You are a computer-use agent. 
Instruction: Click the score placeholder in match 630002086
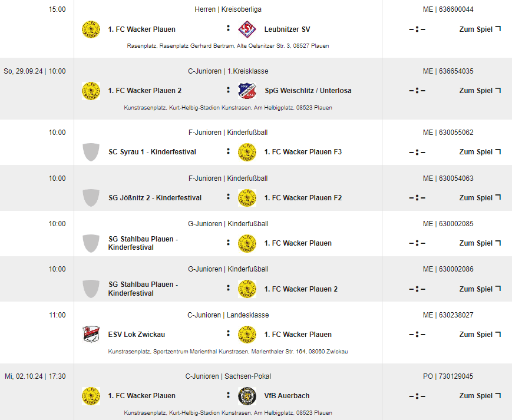(417, 289)
